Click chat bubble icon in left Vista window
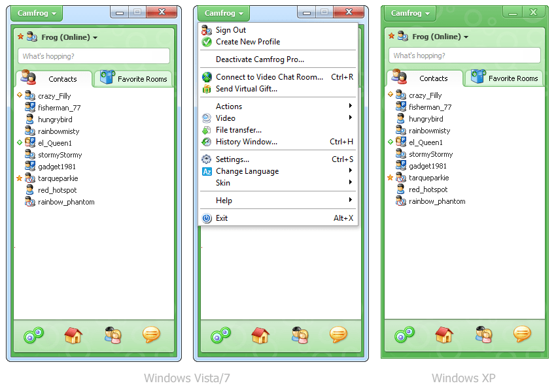Image resolution: width=556 pixels, height=392 pixels. (x=151, y=335)
